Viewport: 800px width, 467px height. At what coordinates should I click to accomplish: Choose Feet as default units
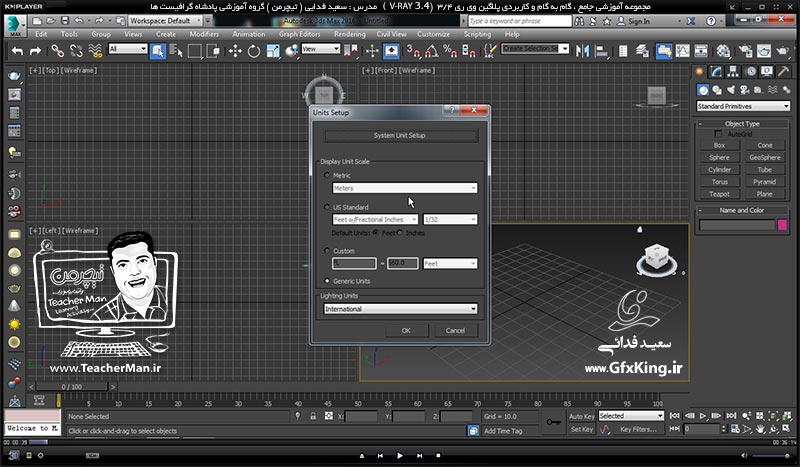coord(376,233)
